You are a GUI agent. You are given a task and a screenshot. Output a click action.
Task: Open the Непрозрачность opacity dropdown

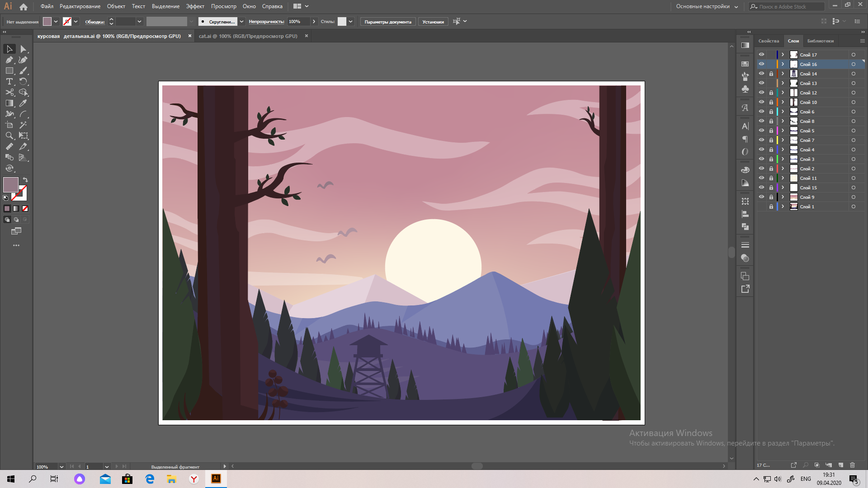pos(314,22)
